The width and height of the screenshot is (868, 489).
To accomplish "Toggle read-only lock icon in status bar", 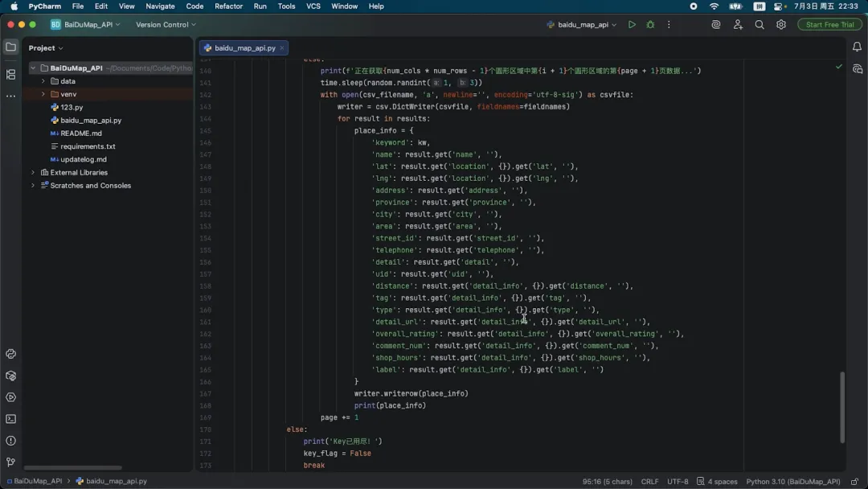I will coord(855,481).
